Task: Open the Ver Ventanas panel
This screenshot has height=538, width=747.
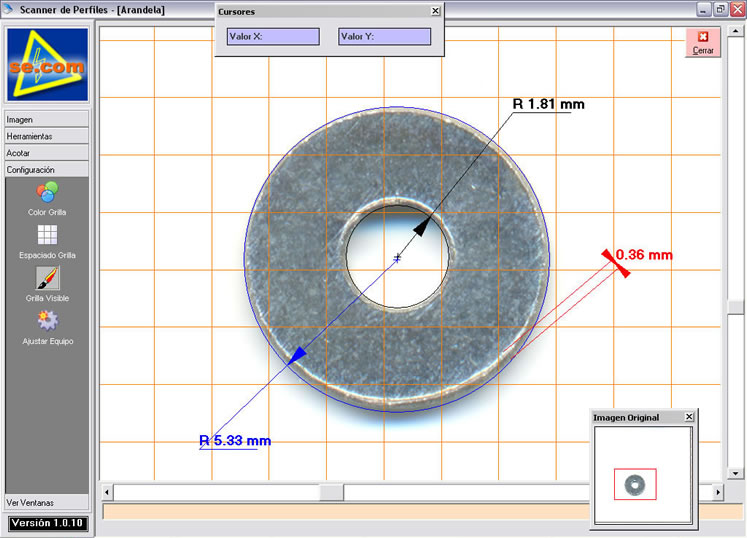Action: pyautogui.click(x=47, y=502)
